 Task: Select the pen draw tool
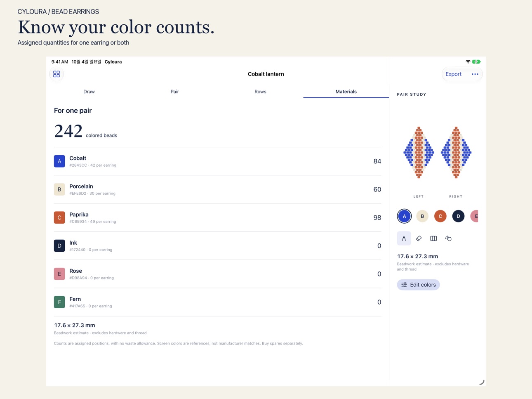click(x=404, y=238)
